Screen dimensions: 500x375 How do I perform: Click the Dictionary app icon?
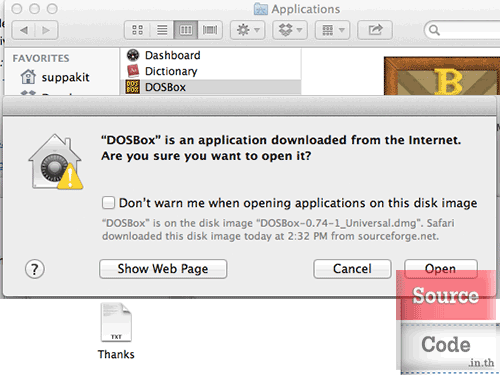click(133, 71)
